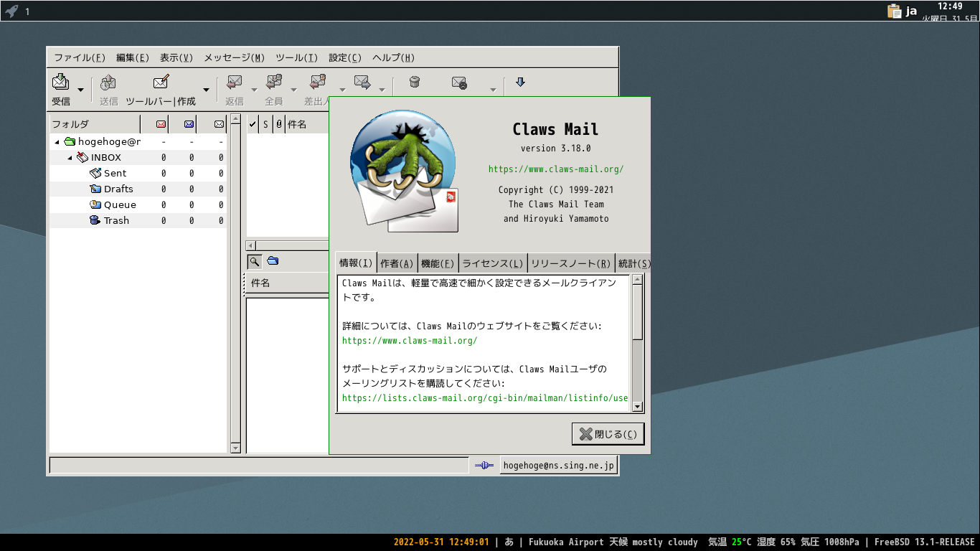The image size is (980, 551).
Task: Click the rocket launcher icon in top panel
Action: 11,11
